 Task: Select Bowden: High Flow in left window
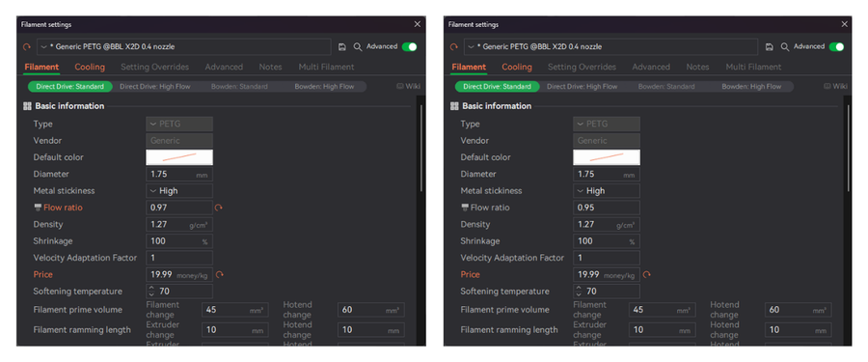coord(324,87)
